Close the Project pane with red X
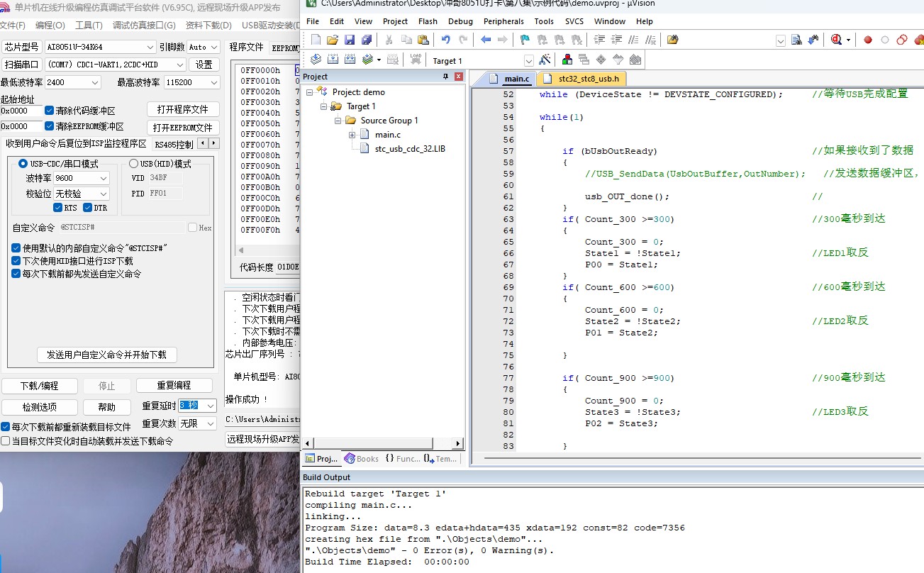The height and width of the screenshot is (573, 924). click(458, 77)
